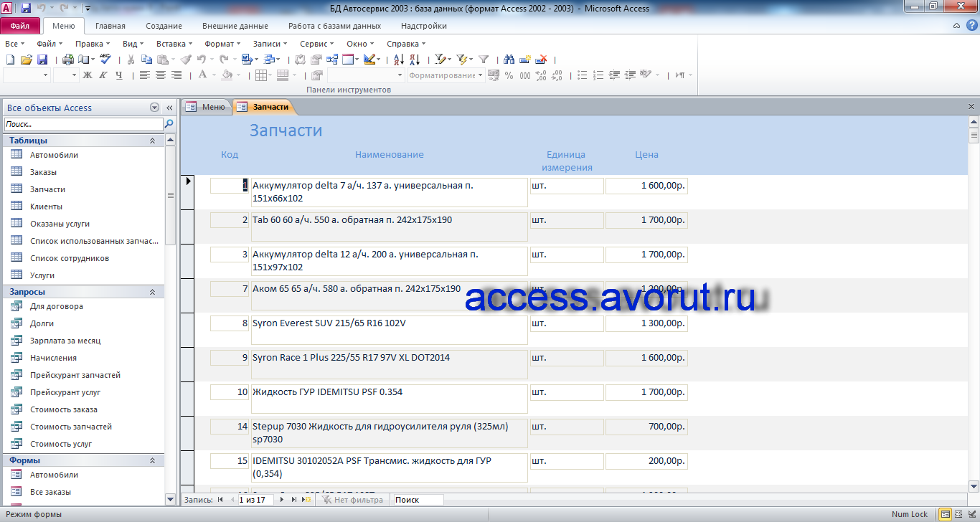Go to last record in navigator
The width and height of the screenshot is (980, 522).
[x=294, y=500]
